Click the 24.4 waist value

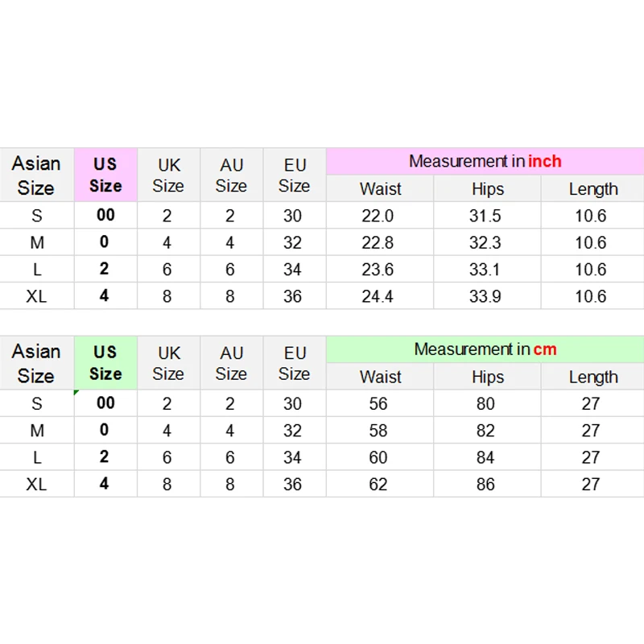click(x=378, y=296)
